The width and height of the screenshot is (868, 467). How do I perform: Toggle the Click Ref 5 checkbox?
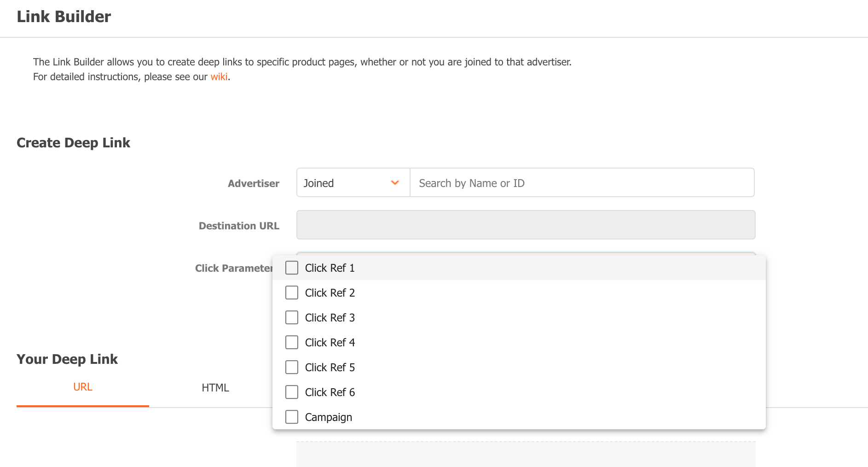tap(292, 368)
